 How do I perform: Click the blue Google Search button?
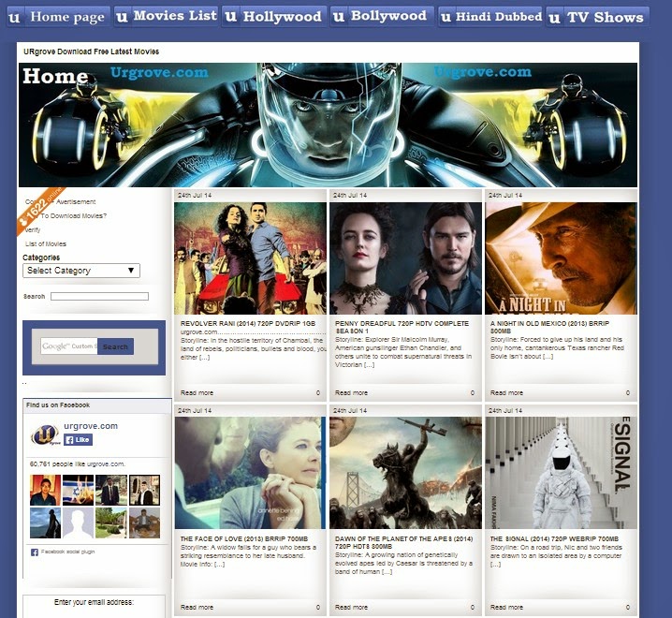tap(115, 346)
